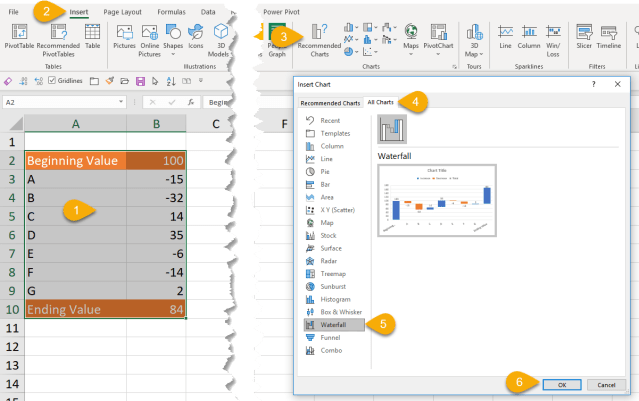Click the waterfall chart preview thumbnail
This screenshot has height=401, width=639.
click(x=437, y=200)
